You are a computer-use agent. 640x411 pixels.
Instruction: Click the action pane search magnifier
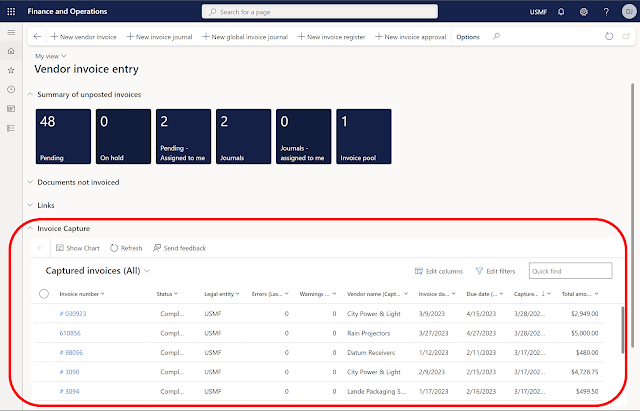click(496, 37)
